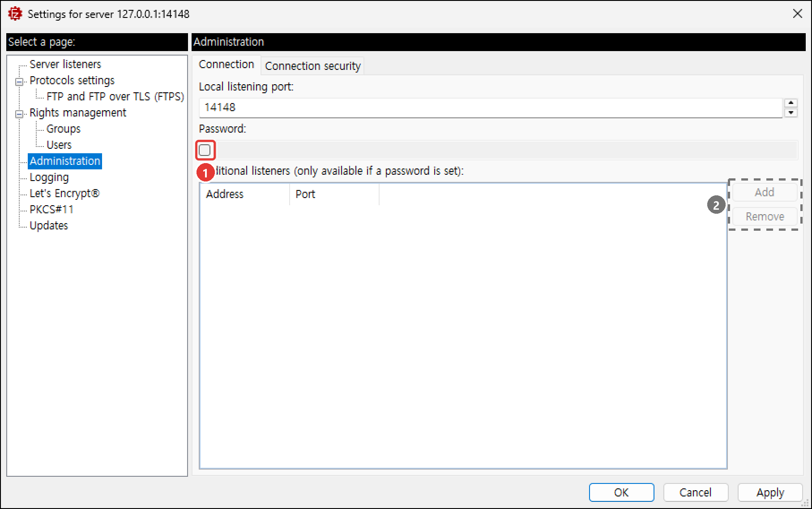
Task: Increase local listening port with up arrow
Action: pyautogui.click(x=791, y=103)
